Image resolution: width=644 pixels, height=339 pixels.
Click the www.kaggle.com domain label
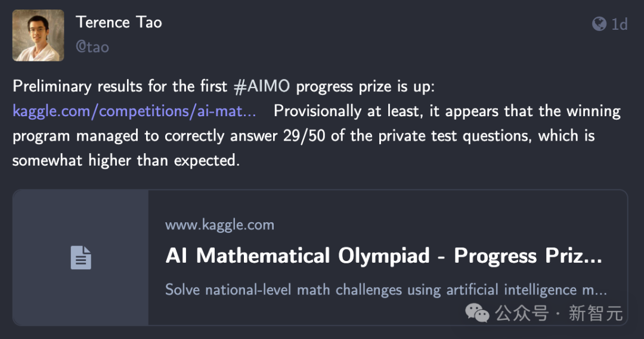click(219, 225)
